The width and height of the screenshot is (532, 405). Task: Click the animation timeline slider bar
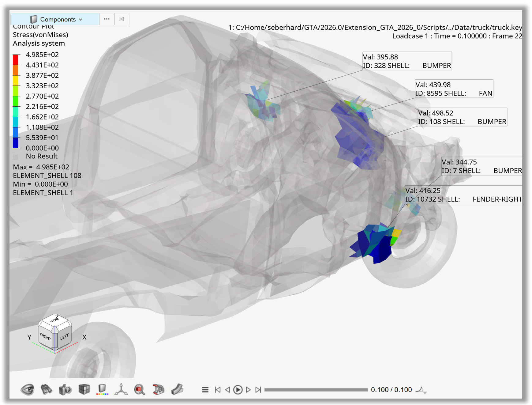tap(315, 389)
